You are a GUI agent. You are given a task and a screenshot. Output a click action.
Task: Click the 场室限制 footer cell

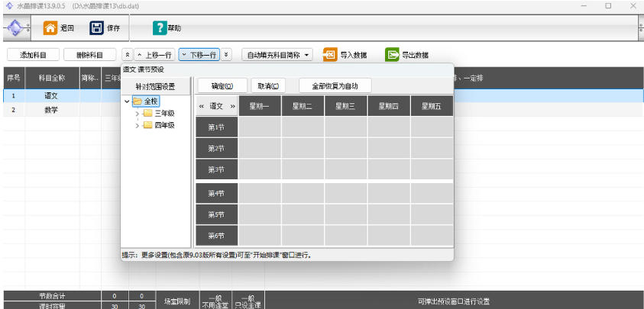[177, 301]
